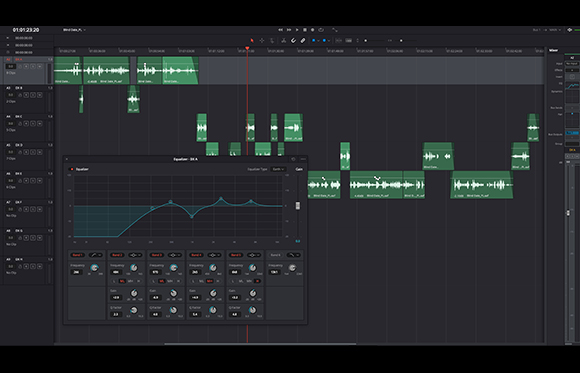
Task: Click the timeline playhead marker
Action: click(247, 48)
